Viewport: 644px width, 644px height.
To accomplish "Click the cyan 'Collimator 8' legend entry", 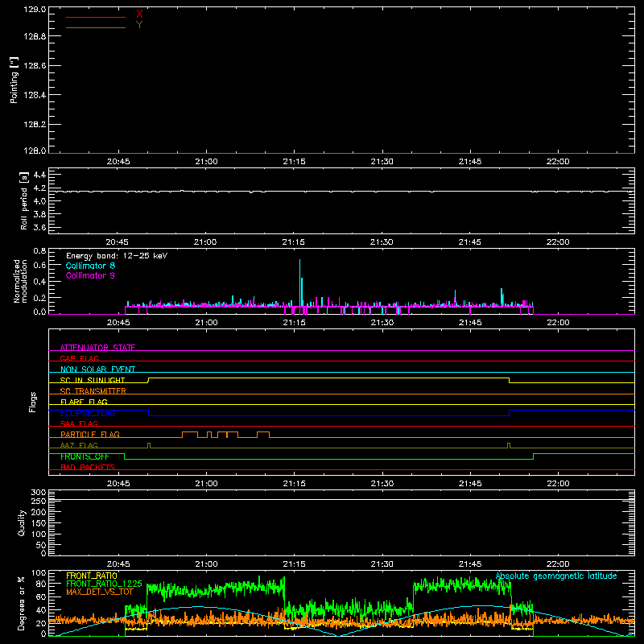I will point(90,266).
